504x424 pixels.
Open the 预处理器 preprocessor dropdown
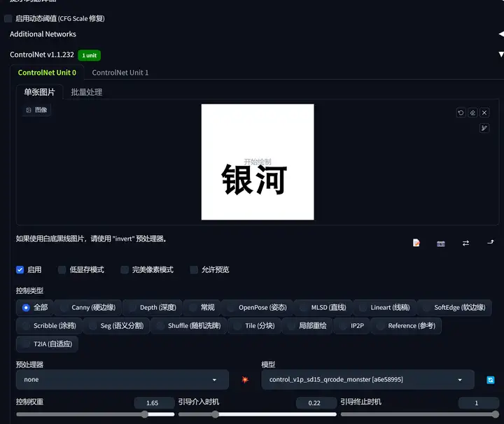point(122,380)
